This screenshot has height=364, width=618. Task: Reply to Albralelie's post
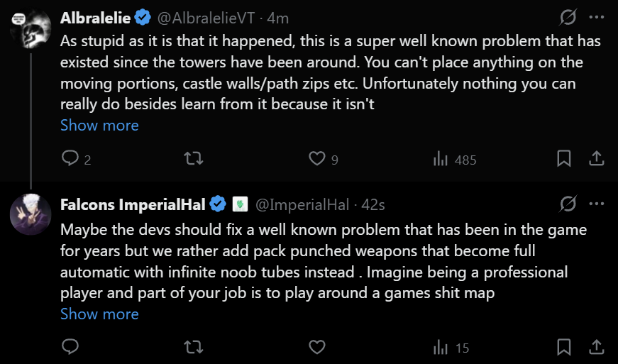pyautogui.click(x=70, y=158)
